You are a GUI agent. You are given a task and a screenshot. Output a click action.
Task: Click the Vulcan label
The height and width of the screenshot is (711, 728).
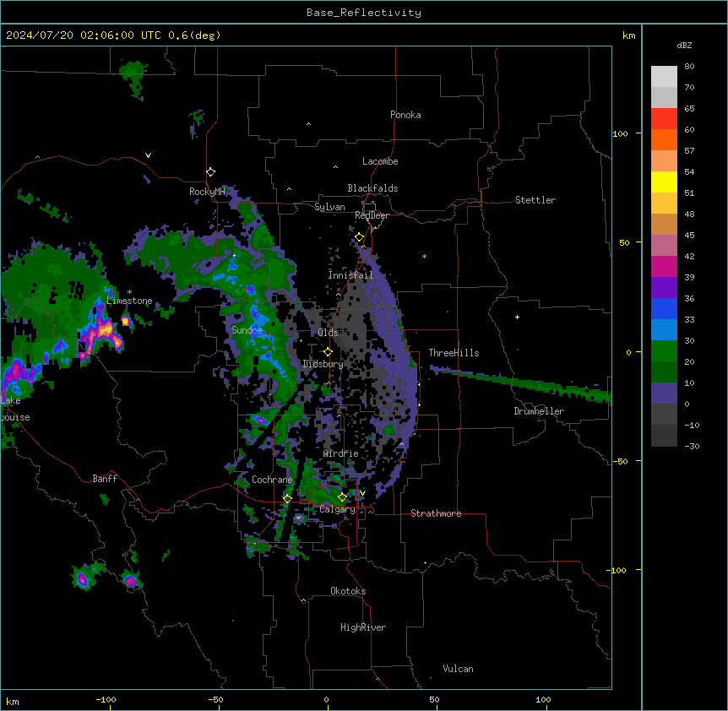pyautogui.click(x=459, y=669)
